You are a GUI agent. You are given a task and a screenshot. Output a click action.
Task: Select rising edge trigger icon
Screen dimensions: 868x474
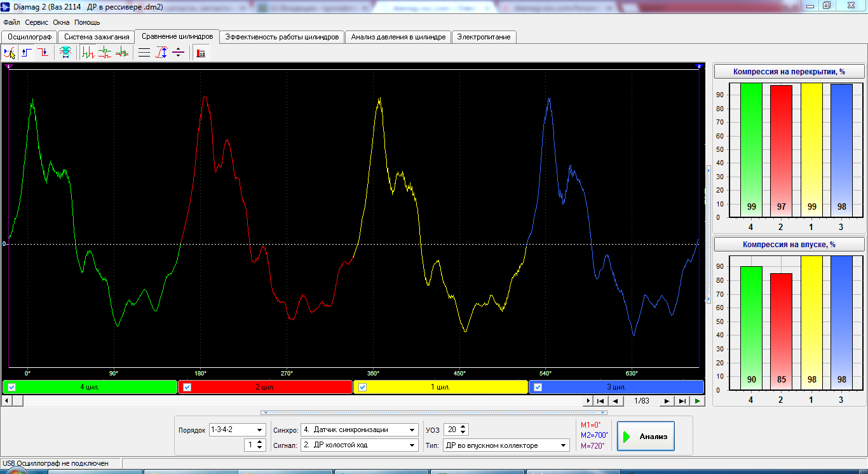point(27,53)
